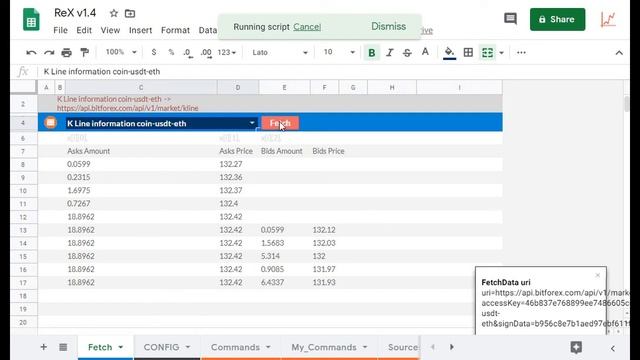Screen dimensions: 640x360
Task: Open the zoom level dropdown
Action: (121, 52)
